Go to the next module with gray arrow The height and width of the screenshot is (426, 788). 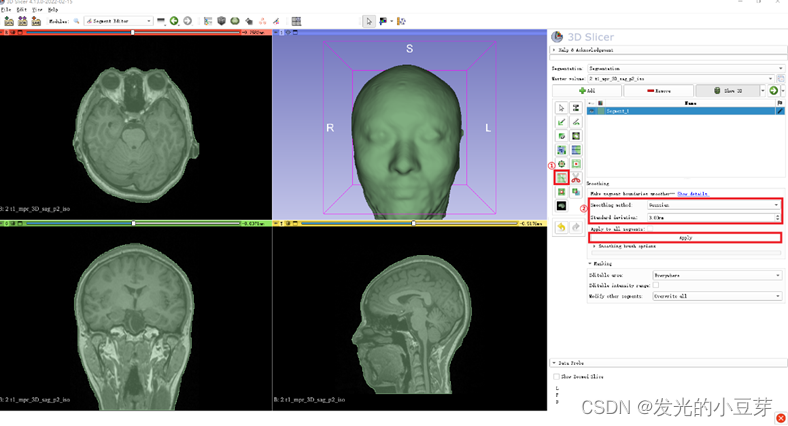187,21
